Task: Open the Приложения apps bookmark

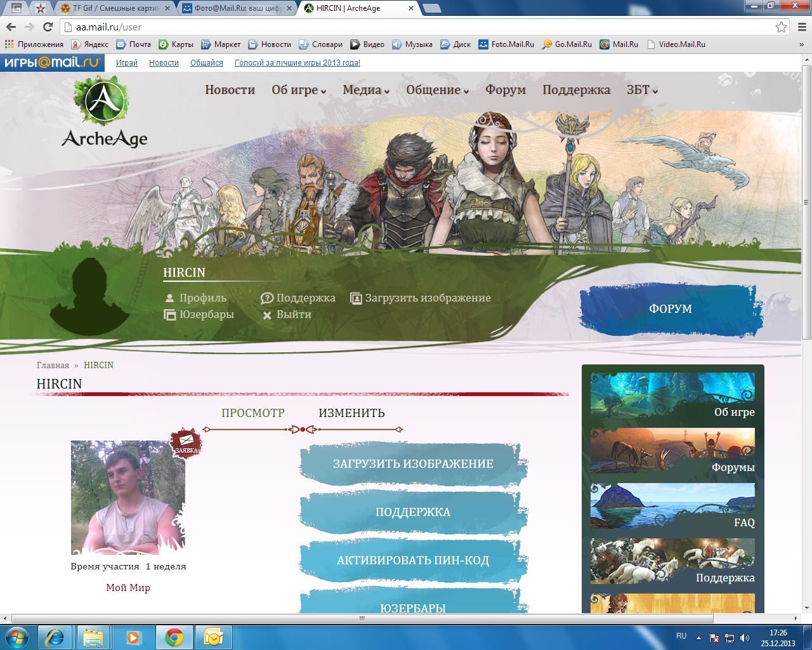Action: pyautogui.click(x=34, y=44)
